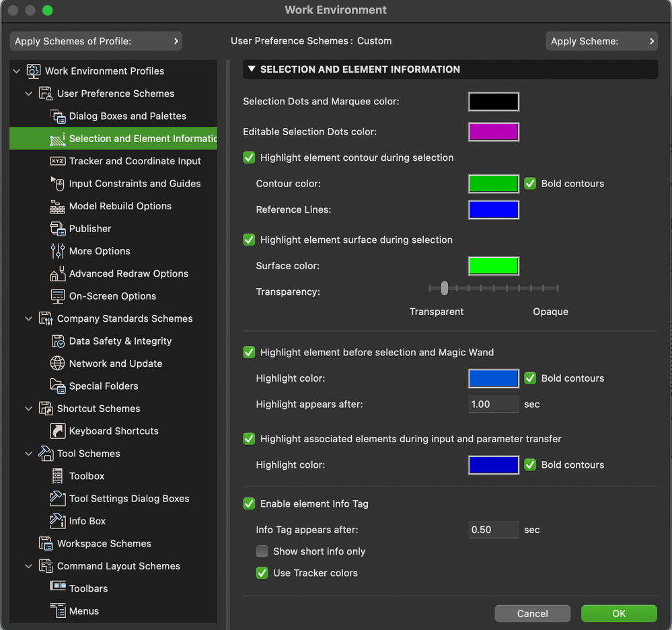Image resolution: width=672 pixels, height=630 pixels.
Task: Enable Show short info only checkbox
Action: coord(262,551)
